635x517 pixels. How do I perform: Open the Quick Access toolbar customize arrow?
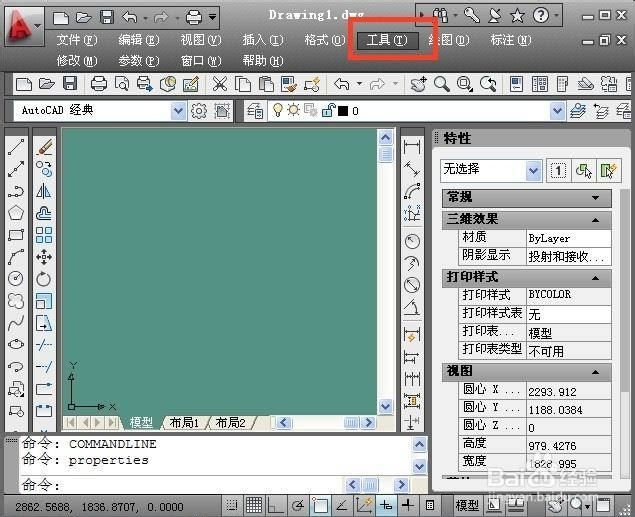point(213,17)
